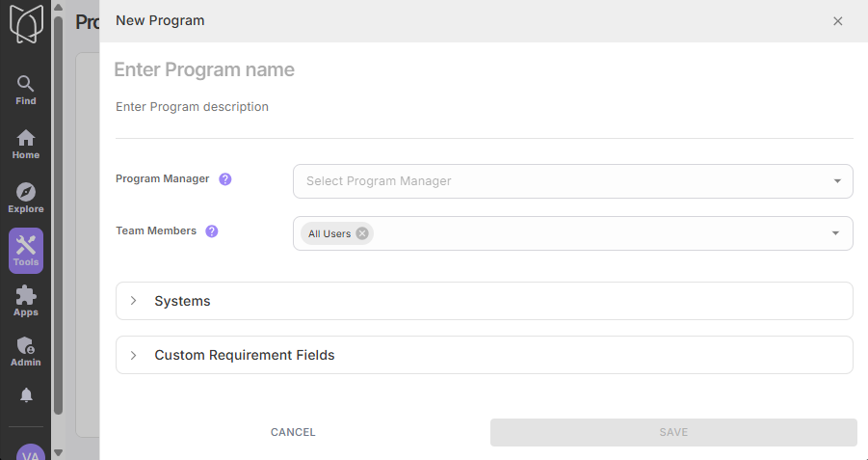
Task: Open the Apps puzzle icon
Action: tap(26, 296)
